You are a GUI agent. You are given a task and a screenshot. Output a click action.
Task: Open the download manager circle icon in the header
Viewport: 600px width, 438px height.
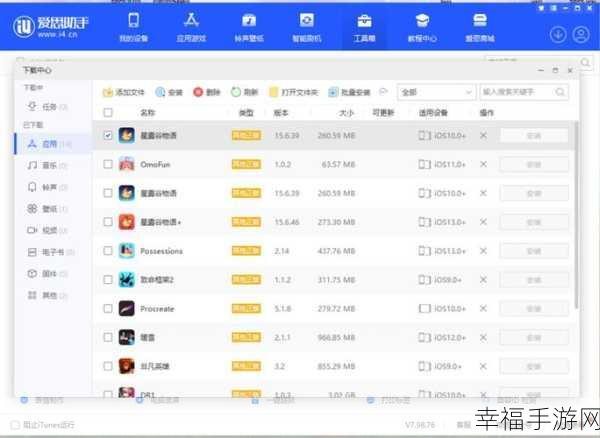(558, 35)
